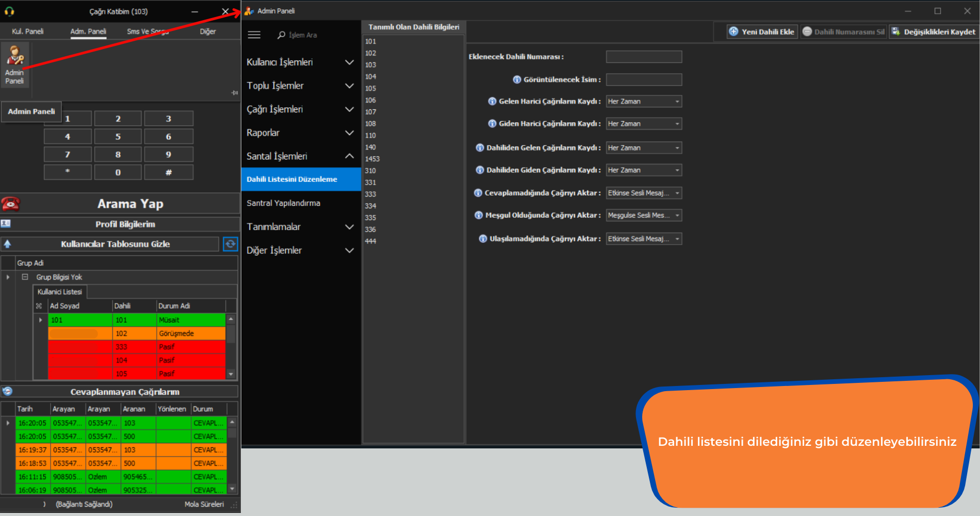
Task: Collapse the Santal İşlemleri section
Action: tap(349, 156)
